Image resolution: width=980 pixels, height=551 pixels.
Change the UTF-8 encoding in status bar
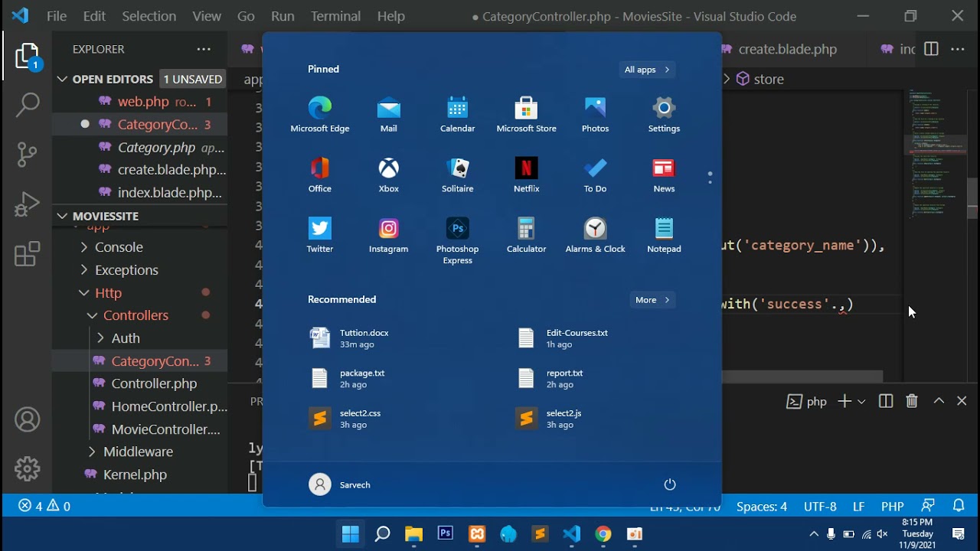[x=820, y=507]
